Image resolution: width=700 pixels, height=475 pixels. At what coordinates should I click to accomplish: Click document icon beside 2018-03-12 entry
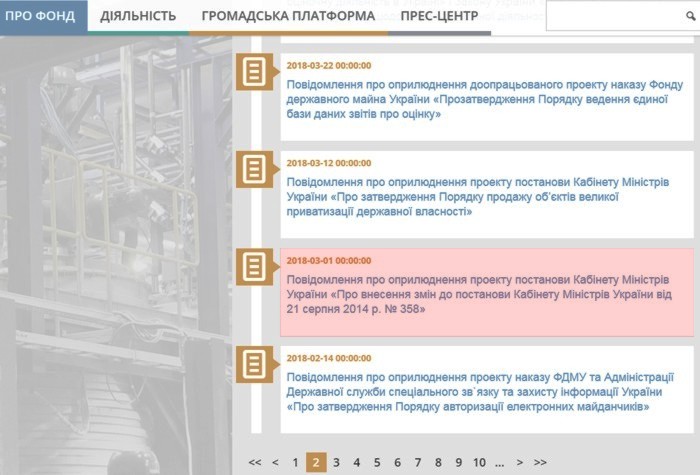coord(254,169)
